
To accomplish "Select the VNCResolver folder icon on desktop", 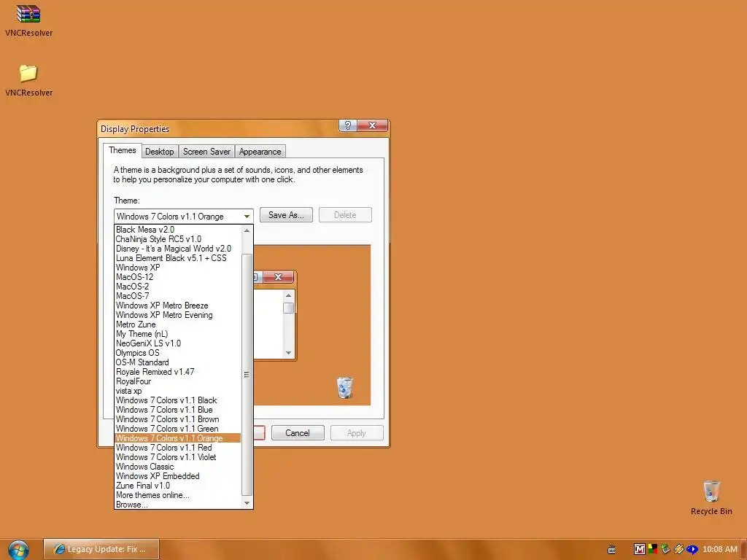I will click(28, 74).
